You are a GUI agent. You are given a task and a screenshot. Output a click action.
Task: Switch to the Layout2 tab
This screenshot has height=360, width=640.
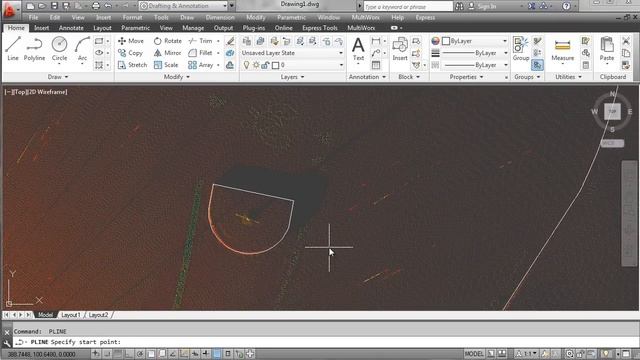98,315
